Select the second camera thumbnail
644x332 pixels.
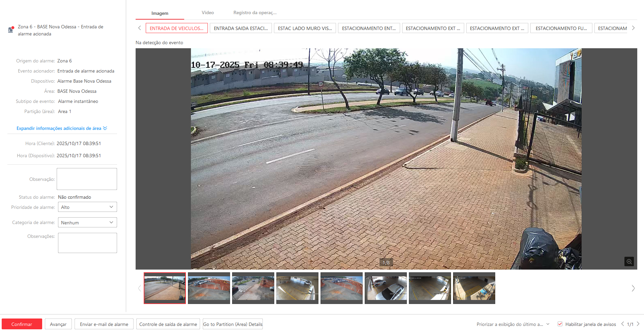coord(209,288)
